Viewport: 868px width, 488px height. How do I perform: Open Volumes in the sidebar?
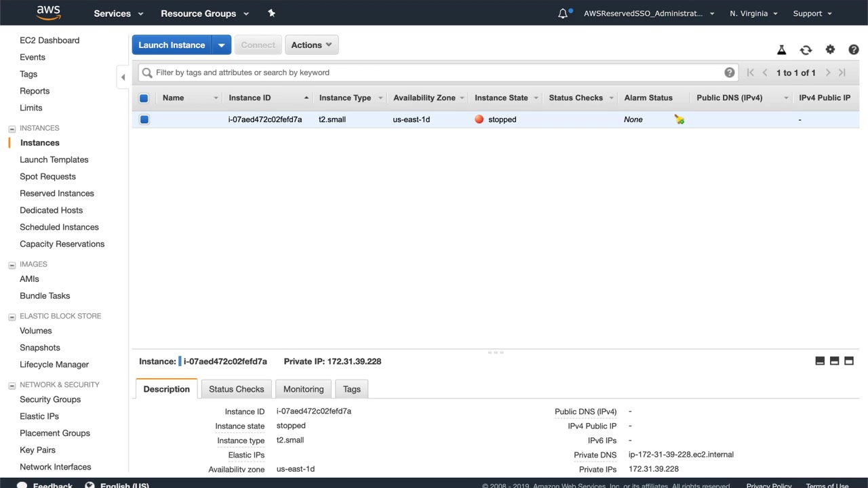pos(36,331)
